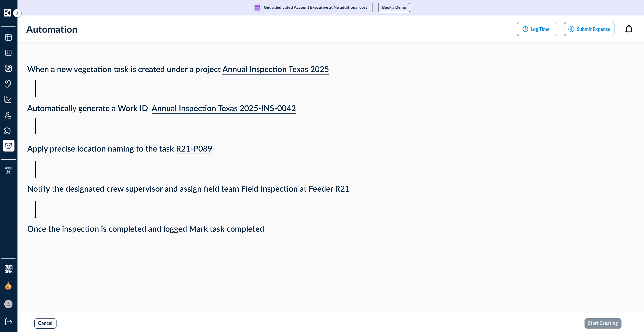Open the user profile avatar
The width and height of the screenshot is (644, 332).
point(9,304)
